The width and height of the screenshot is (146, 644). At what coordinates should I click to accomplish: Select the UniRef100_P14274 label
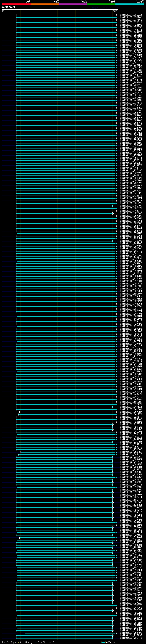(x=131, y=80)
